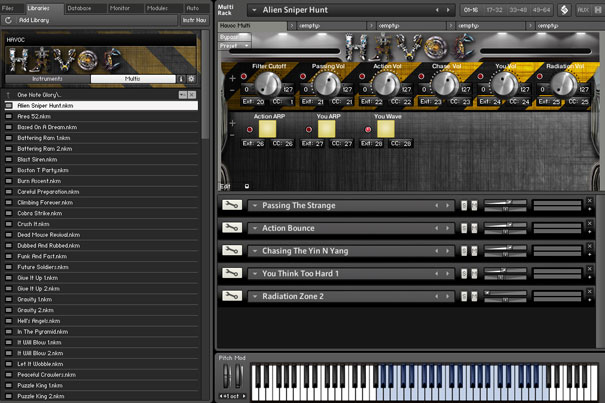Image resolution: width=605 pixels, height=403 pixels.
Task: Select the Instruments tab in HAVOC library
Action: click(47, 78)
